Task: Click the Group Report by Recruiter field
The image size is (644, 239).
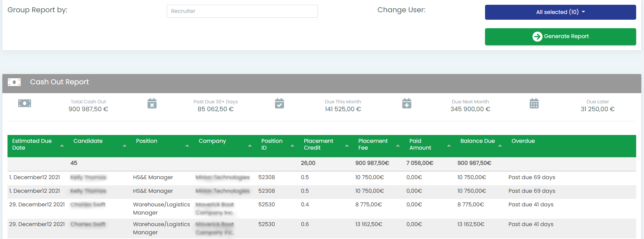Action: tap(242, 11)
